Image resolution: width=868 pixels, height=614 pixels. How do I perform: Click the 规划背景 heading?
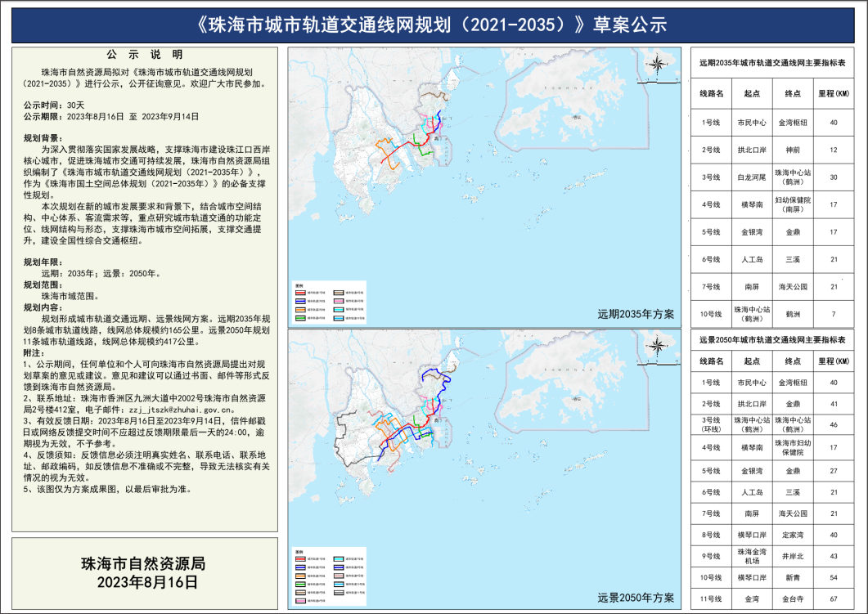coord(43,138)
